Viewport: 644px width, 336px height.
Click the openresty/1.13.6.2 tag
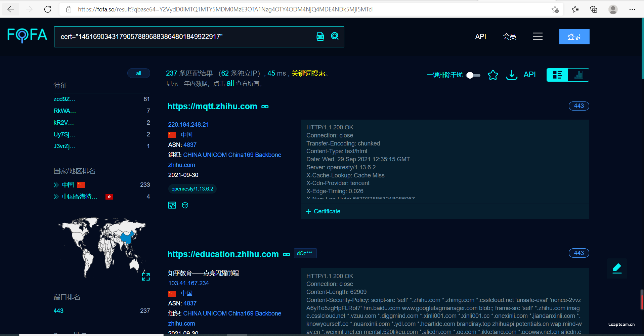[192, 189]
